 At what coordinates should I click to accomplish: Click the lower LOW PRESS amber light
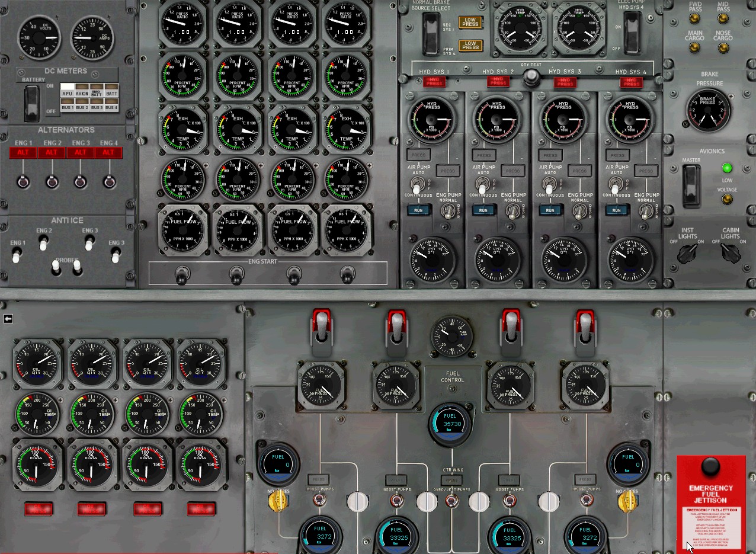pos(470,46)
